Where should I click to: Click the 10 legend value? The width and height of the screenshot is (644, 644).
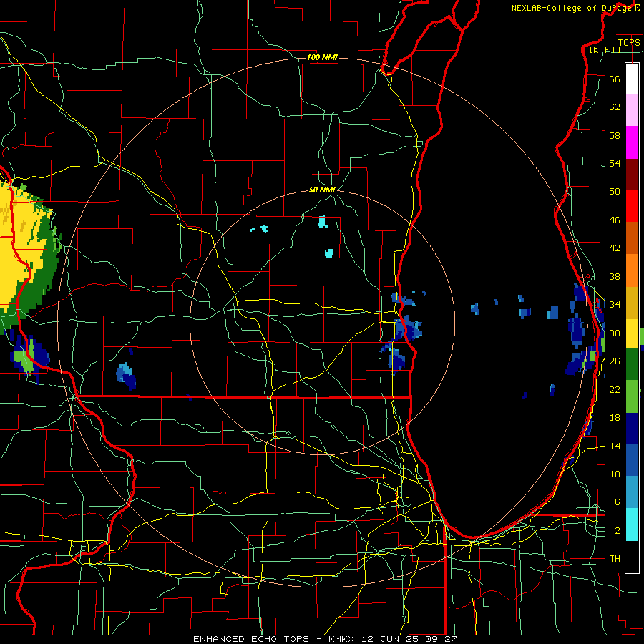(x=615, y=474)
